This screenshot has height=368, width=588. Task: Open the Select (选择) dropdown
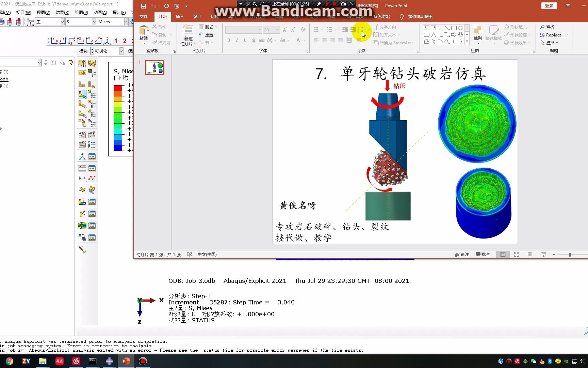click(x=549, y=43)
